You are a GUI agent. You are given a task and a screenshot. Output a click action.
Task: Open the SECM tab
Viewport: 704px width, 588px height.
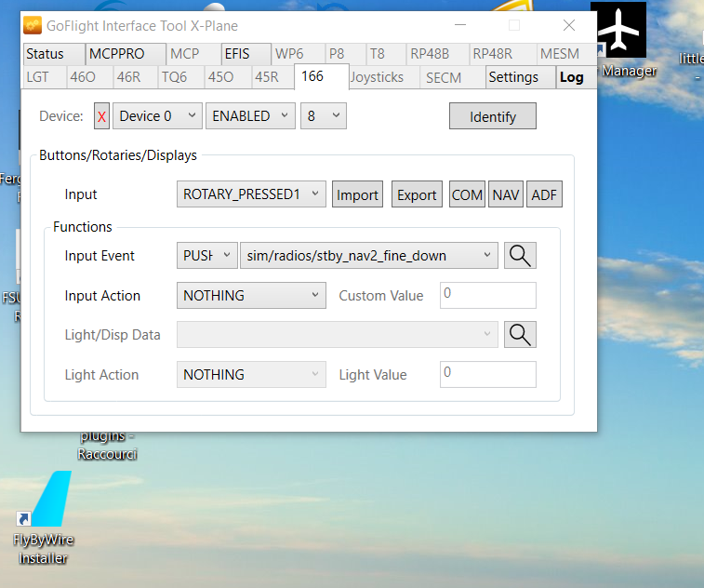(x=453, y=77)
